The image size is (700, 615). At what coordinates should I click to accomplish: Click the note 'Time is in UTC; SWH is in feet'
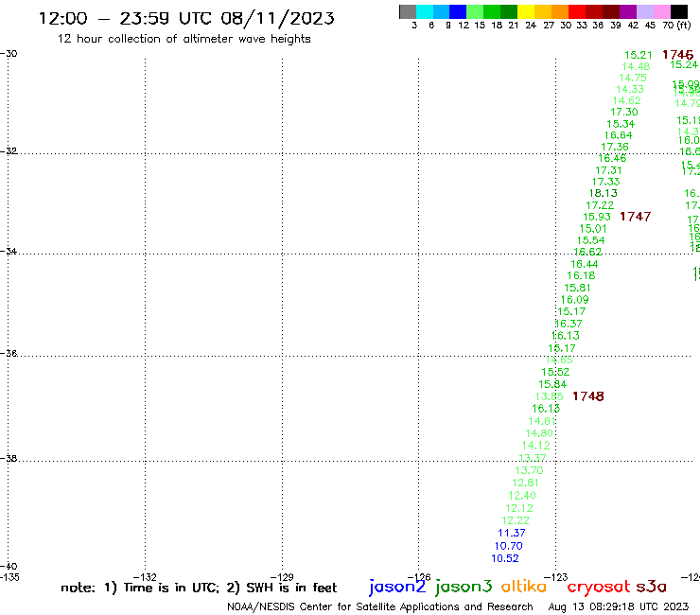pos(199,588)
